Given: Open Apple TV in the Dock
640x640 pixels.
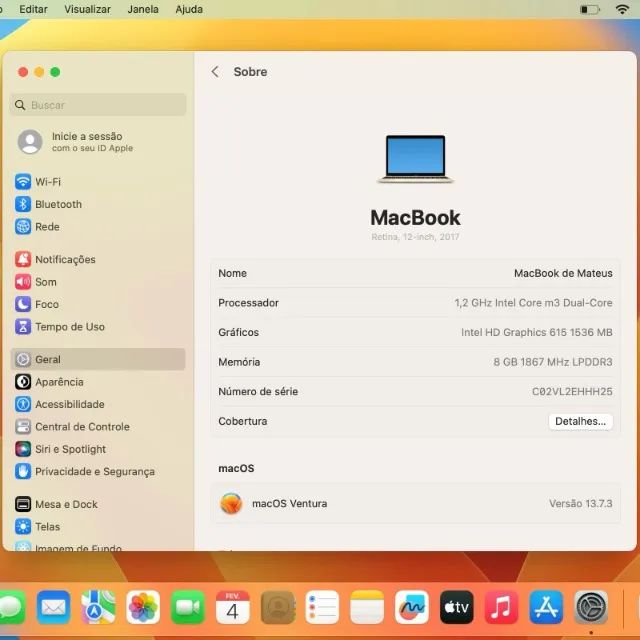Looking at the screenshot, I should point(457,607).
